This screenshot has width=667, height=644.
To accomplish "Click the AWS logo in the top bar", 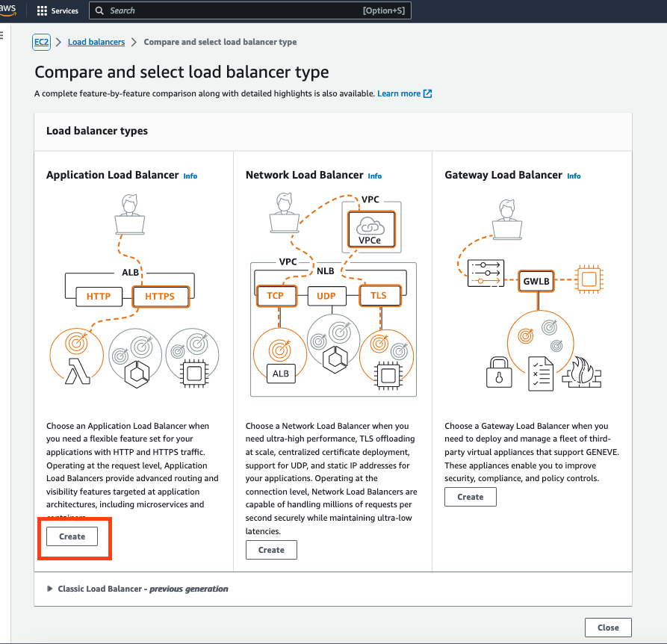I will click(9, 10).
